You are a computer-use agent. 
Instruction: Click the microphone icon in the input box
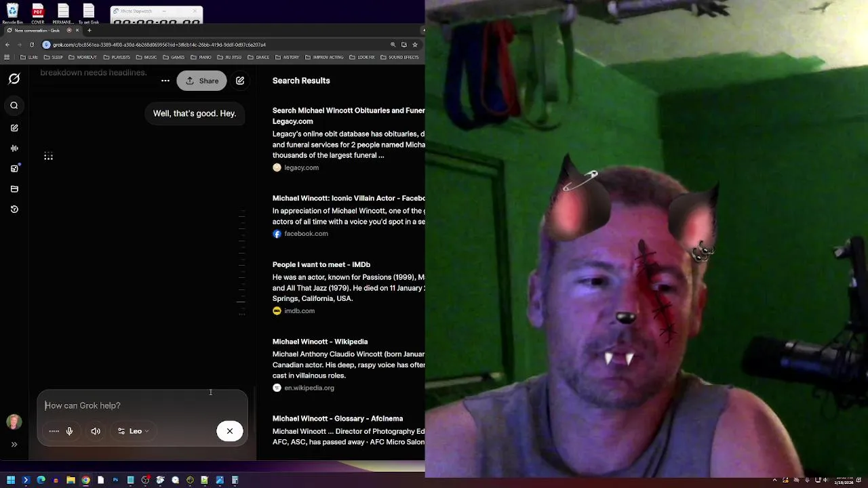point(69,431)
